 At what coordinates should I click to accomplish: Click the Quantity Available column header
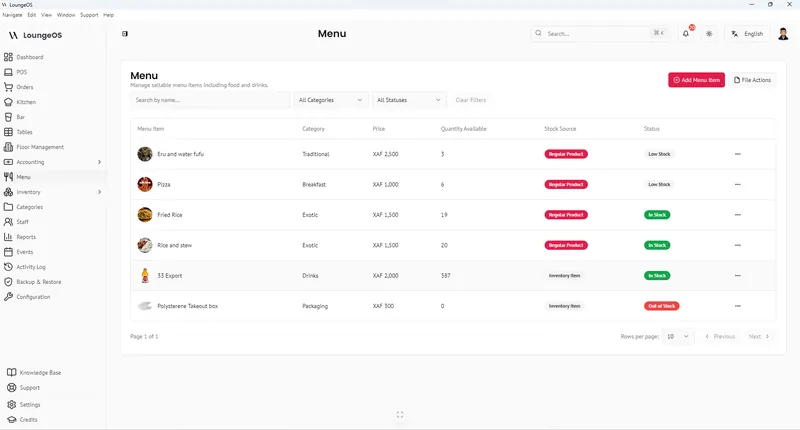point(463,129)
